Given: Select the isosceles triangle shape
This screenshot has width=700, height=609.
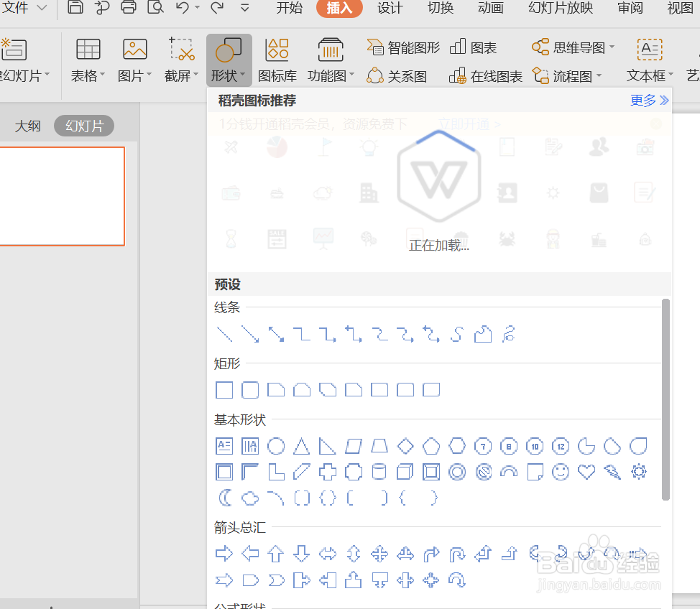Looking at the screenshot, I should click(x=302, y=446).
